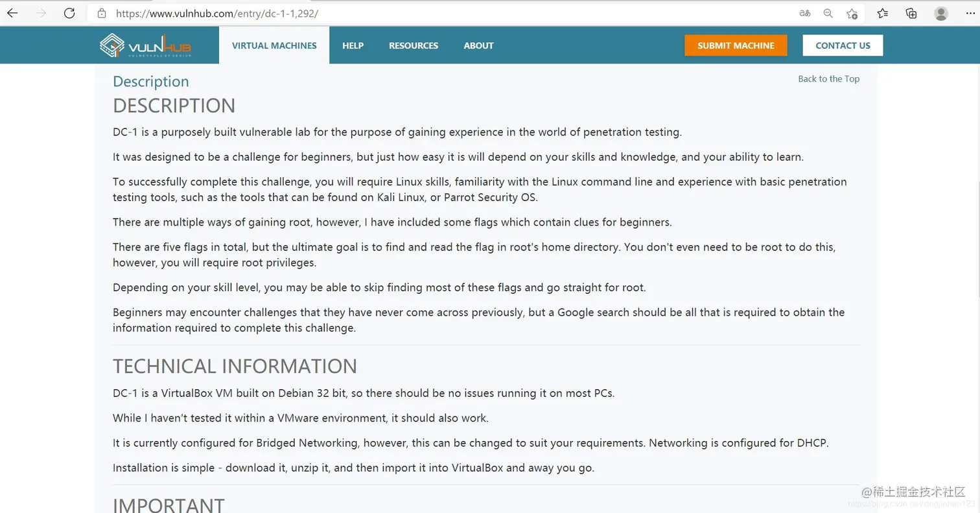Reload the page with the refresh icon
The height and width of the screenshot is (513, 980).
point(69,13)
